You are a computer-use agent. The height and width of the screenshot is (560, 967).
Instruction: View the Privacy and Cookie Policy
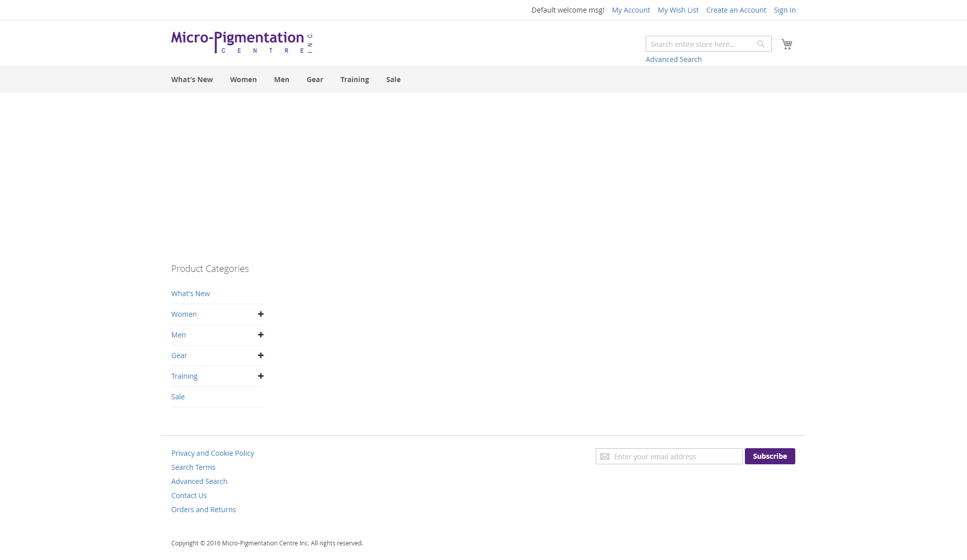213,453
